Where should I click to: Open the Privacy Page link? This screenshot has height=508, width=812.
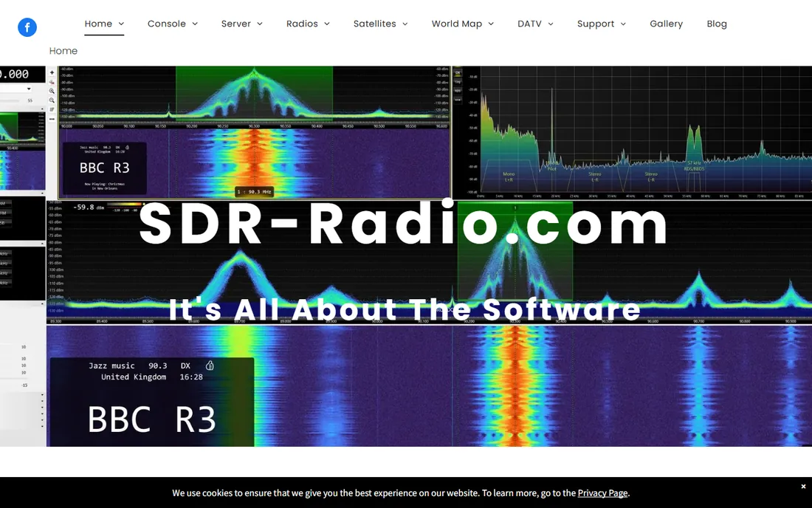click(x=602, y=493)
